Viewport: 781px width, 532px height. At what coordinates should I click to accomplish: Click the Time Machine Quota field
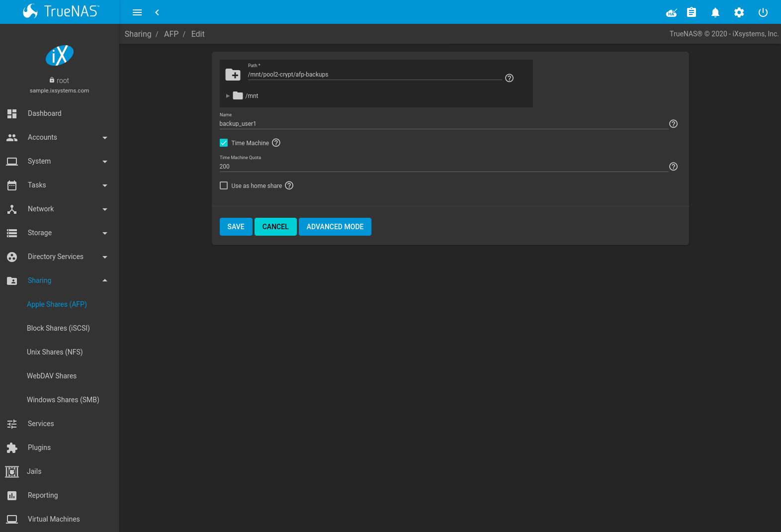click(x=444, y=167)
